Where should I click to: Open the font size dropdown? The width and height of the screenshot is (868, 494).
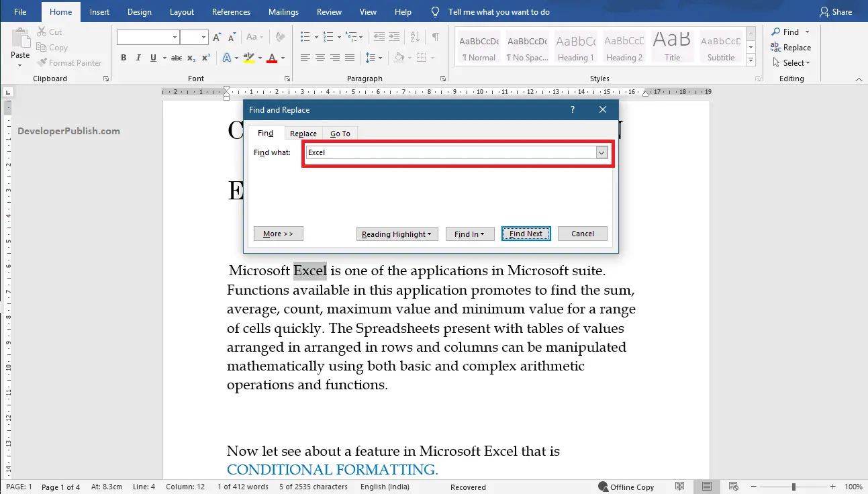(x=203, y=38)
